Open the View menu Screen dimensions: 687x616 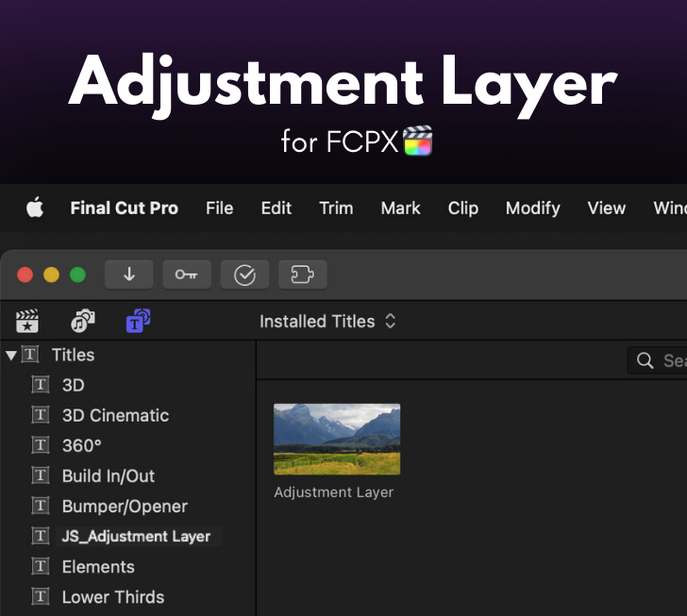[x=607, y=208]
